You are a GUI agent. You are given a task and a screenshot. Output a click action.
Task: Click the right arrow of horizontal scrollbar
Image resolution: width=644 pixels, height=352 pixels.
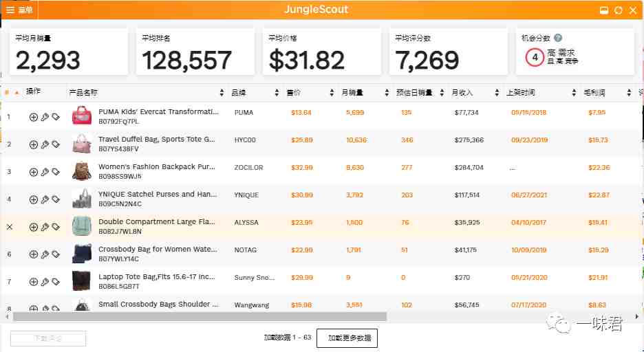[x=637, y=316]
